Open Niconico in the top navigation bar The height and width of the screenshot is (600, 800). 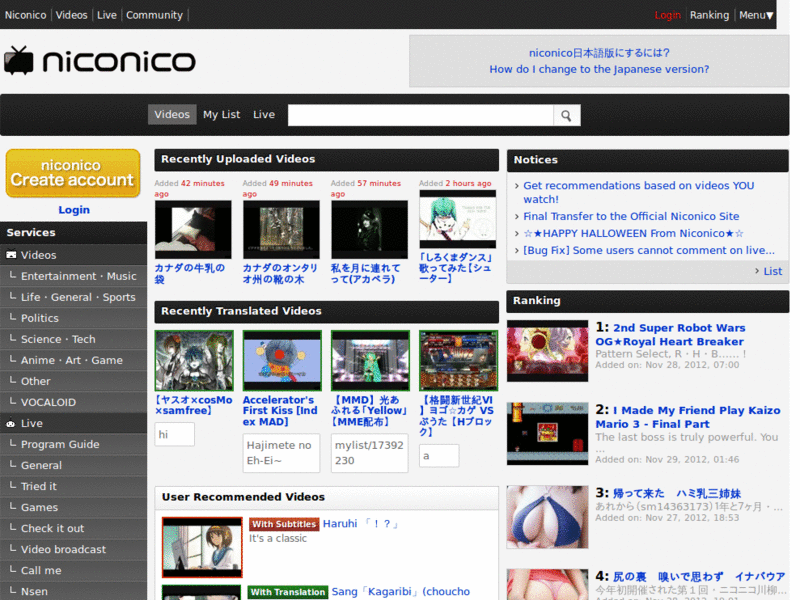point(26,15)
